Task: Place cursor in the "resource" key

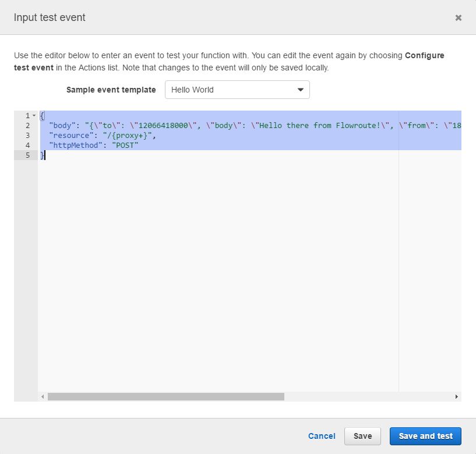Action: pyautogui.click(x=71, y=136)
